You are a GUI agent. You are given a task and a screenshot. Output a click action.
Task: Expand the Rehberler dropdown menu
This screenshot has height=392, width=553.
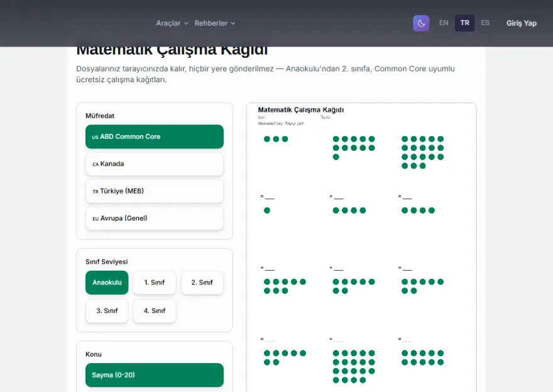215,23
